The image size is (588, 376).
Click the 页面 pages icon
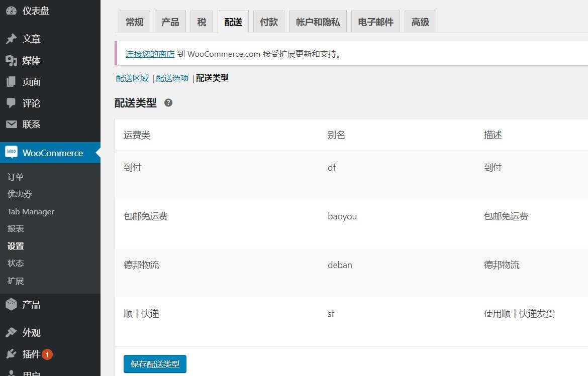11,82
